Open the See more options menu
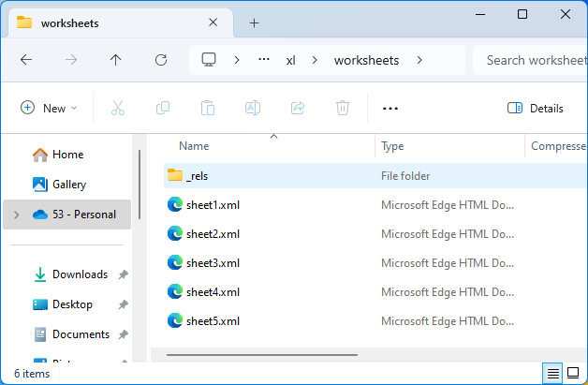The width and height of the screenshot is (588, 385). [x=390, y=108]
